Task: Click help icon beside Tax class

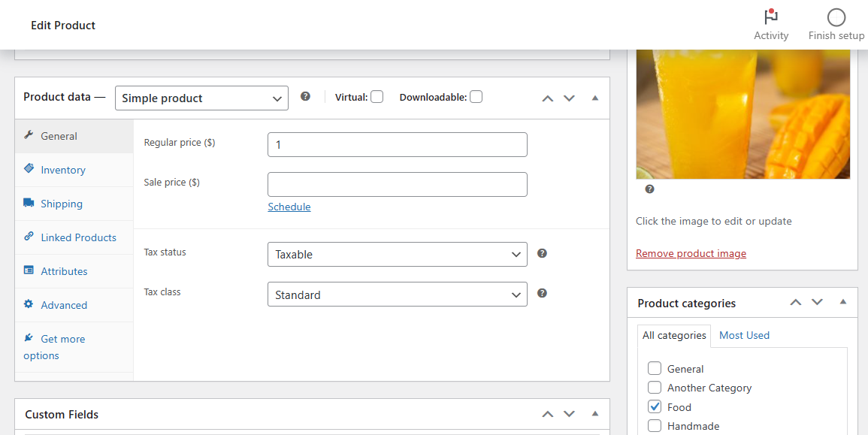Action: tap(542, 293)
